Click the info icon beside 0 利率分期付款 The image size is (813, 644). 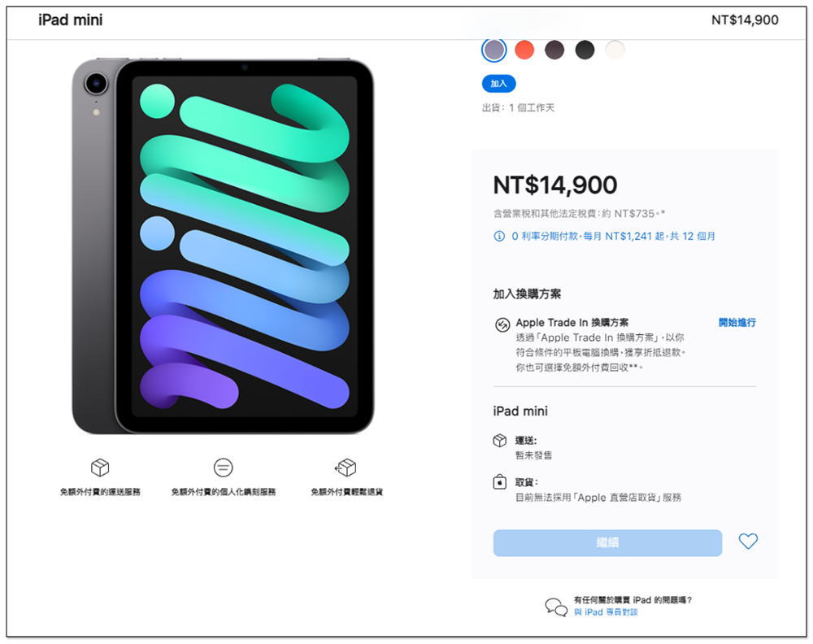pyautogui.click(x=499, y=237)
